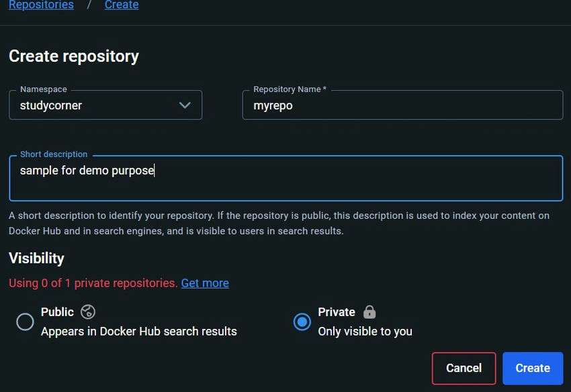Open the Get more link

(x=205, y=283)
